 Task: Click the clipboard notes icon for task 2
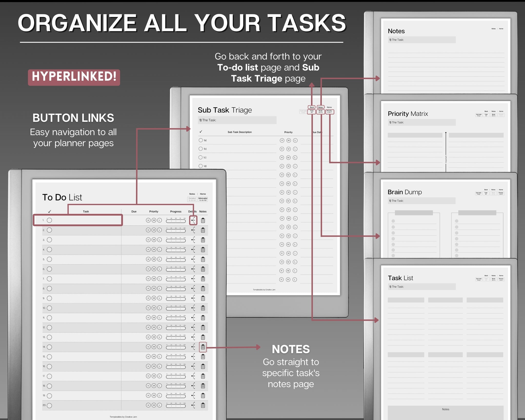[203, 230]
